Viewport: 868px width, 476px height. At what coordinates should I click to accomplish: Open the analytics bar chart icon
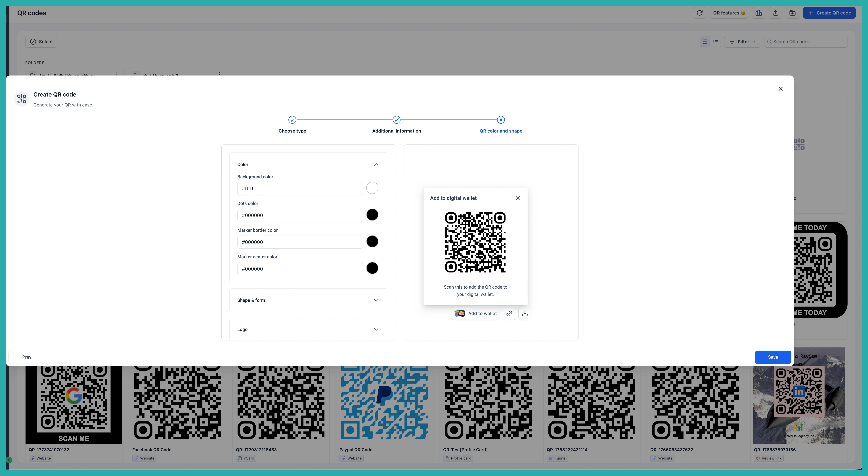[x=758, y=13]
